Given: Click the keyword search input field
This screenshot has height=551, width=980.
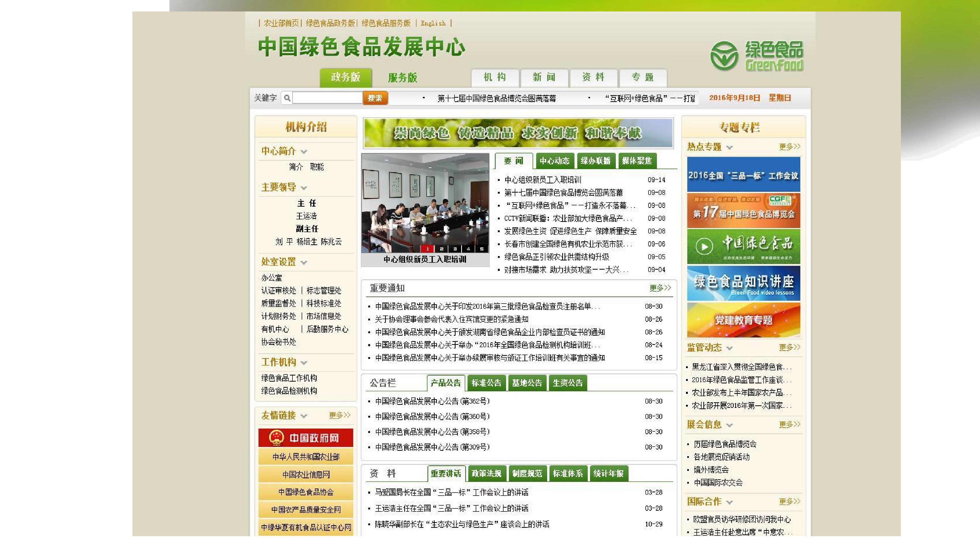Looking at the screenshot, I should pos(327,98).
